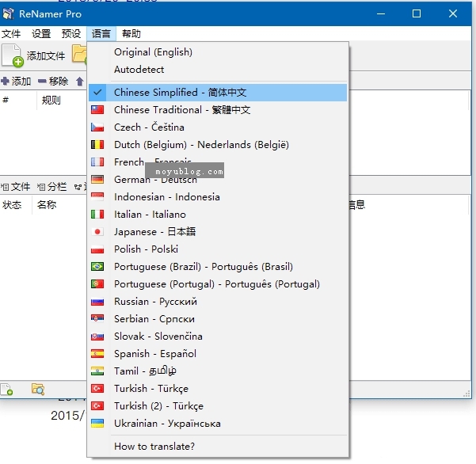Choose Ukrainian - Українська language
Screen dimensions: 476x464
[218, 424]
